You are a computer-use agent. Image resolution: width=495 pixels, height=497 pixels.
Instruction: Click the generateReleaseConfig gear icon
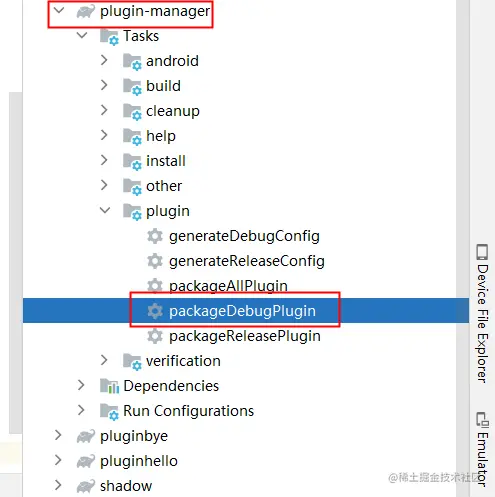tap(155, 261)
